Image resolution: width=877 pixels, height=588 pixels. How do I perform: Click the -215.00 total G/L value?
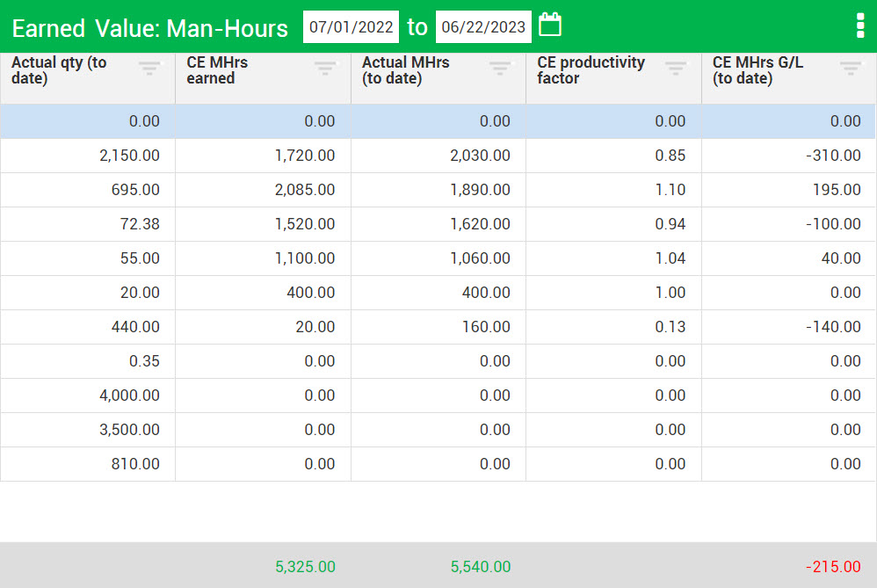(835, 567)
